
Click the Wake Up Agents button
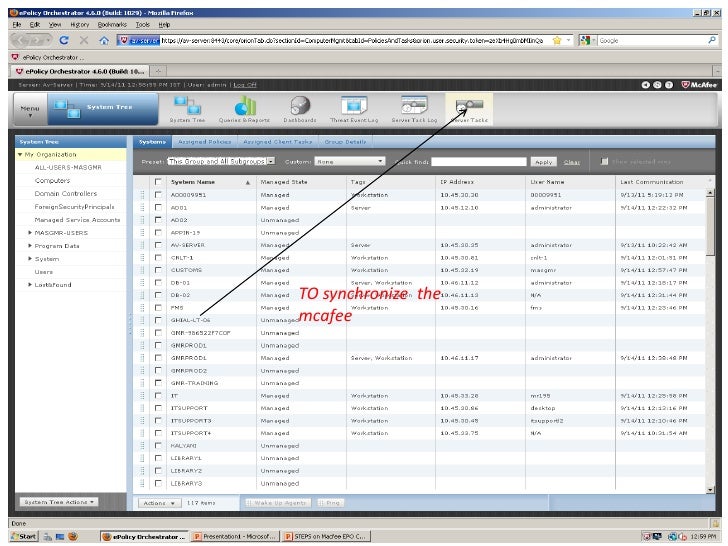pos(278,503)
